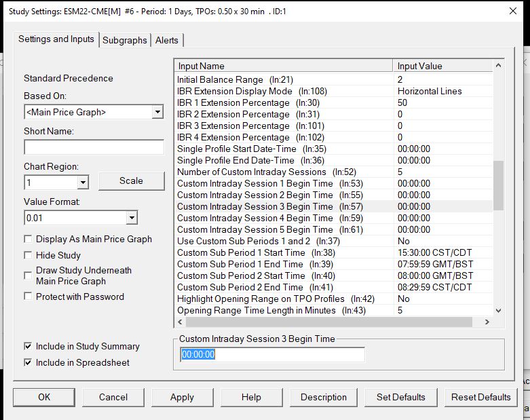The height and width of the screenshot is (420, 530).
Task: Select IBR 3 Extension Percentage row
Action: 334,126
